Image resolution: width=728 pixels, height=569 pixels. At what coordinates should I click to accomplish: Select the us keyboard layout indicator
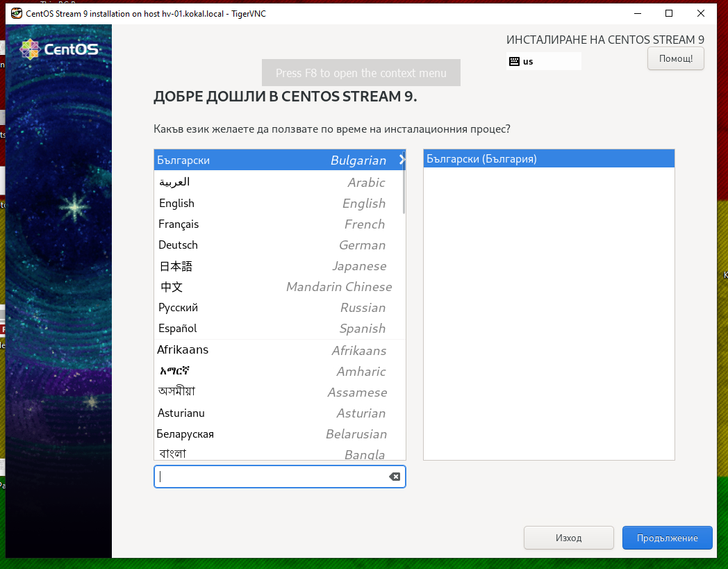[544, 61]
